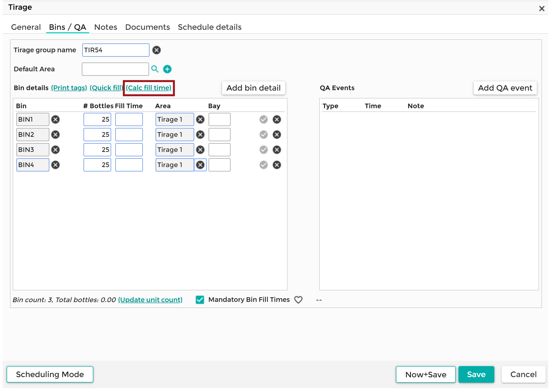Click the Bin count summary text
Viewport: 552px width, 392px height.
(64, 300)
